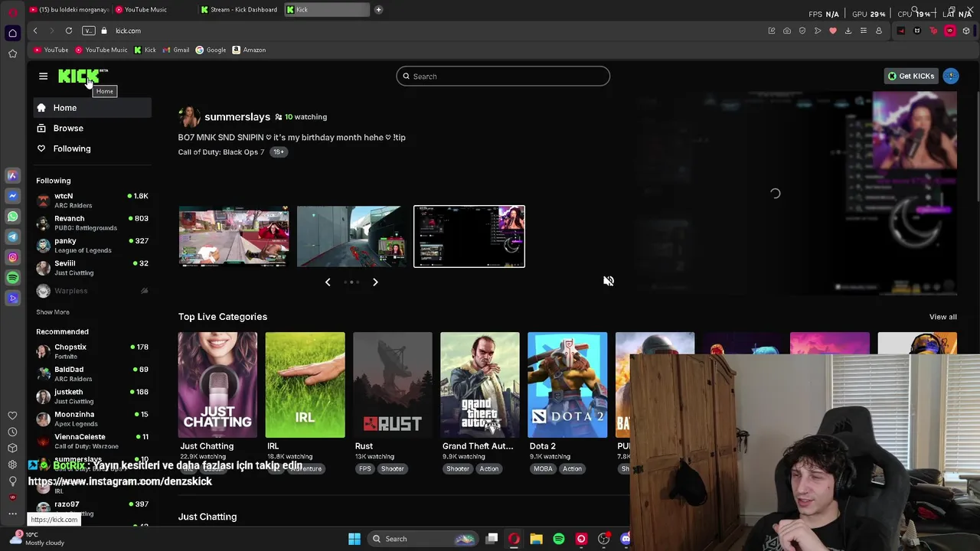
Task: Open Chopstix in Recommended list
Action: coord(93,351)
